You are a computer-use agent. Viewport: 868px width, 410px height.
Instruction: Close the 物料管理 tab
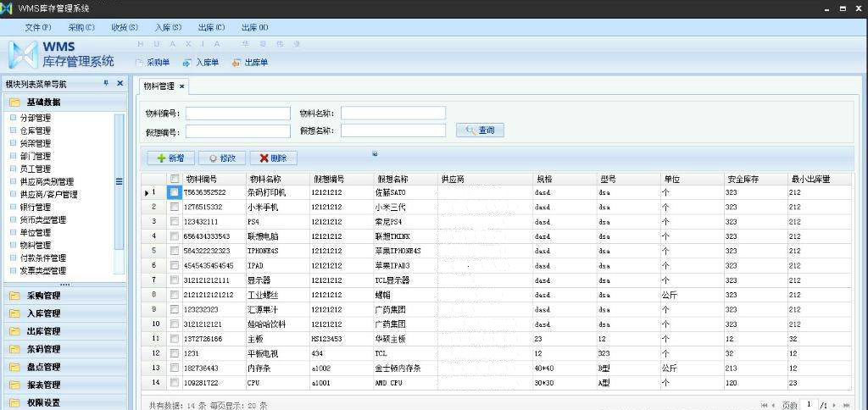click(x=181, y=86)
